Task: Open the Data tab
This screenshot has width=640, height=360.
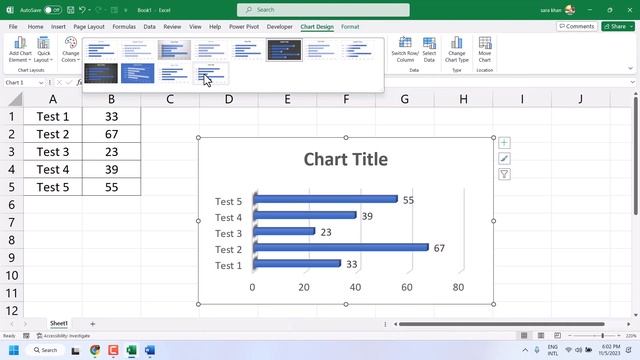Action: tap(149, 27)
